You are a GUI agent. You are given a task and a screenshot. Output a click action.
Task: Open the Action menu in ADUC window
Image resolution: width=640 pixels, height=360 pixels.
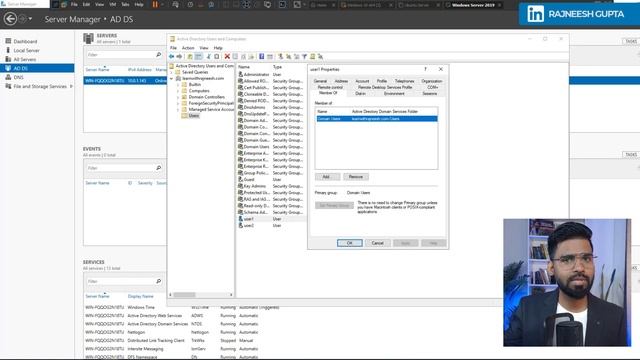[188, 48]
